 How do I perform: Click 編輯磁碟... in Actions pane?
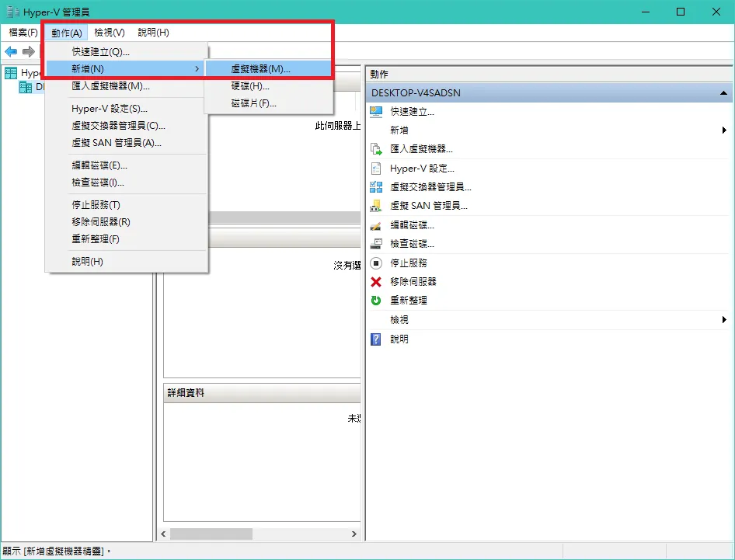click(x=412, y=225)
